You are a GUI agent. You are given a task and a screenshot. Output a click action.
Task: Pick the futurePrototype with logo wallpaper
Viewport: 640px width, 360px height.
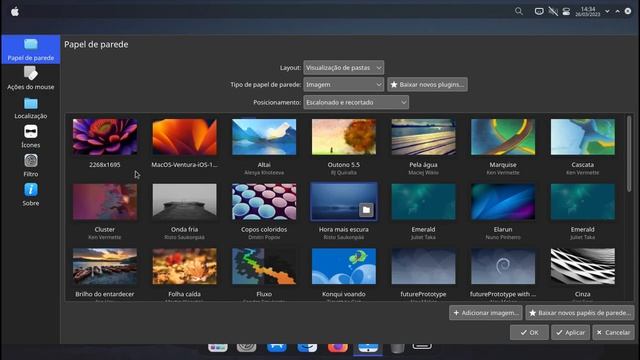[503, 266]
